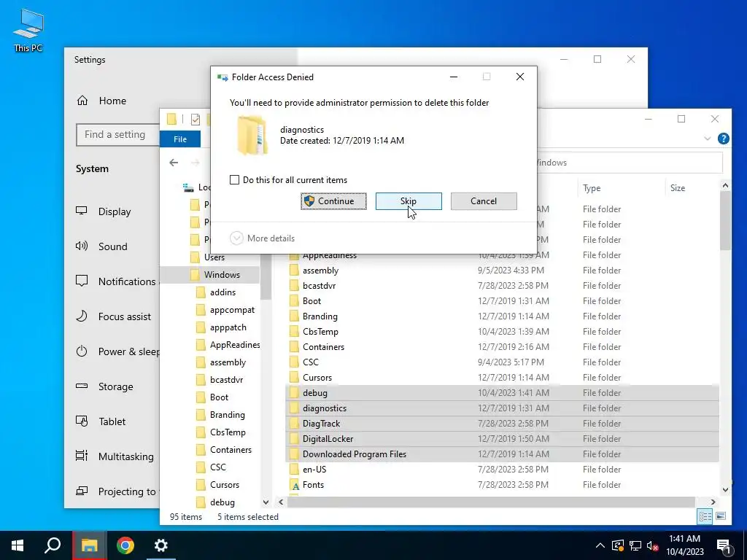Open This PC desktop icon
The image size is (747, 560).
(x=28, y=31)
